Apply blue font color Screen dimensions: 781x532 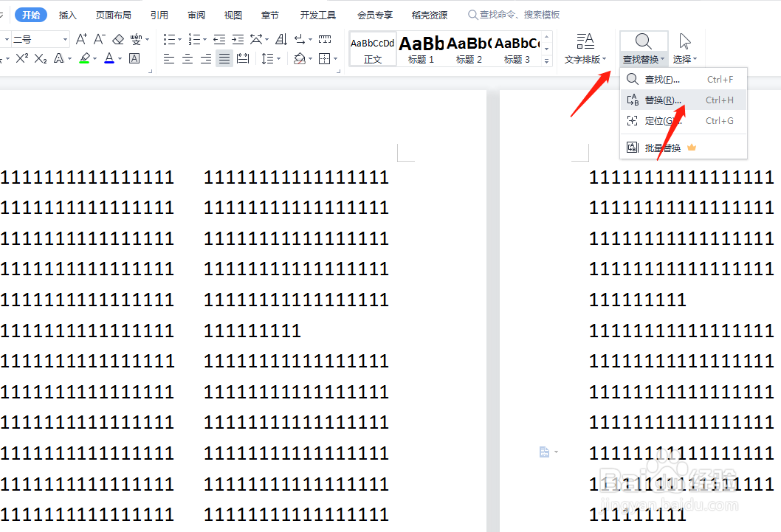click(x=109, y=59)
